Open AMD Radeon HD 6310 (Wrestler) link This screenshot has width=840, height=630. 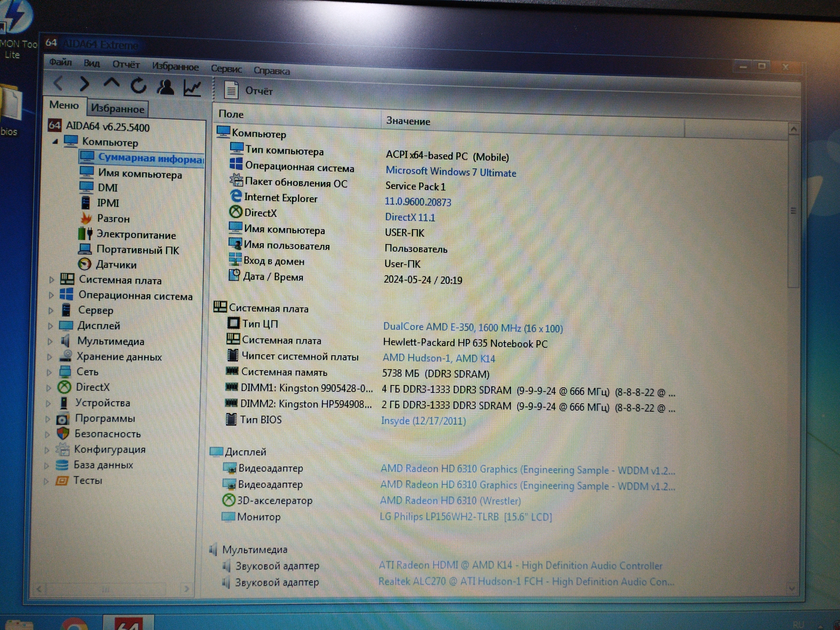click(451, 500)
